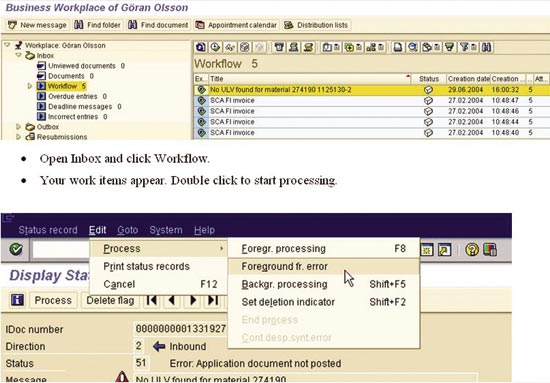The height and width of the screenshot is (383, 550).
Task: Click the Delete flag button
Action: click(110, 300)
